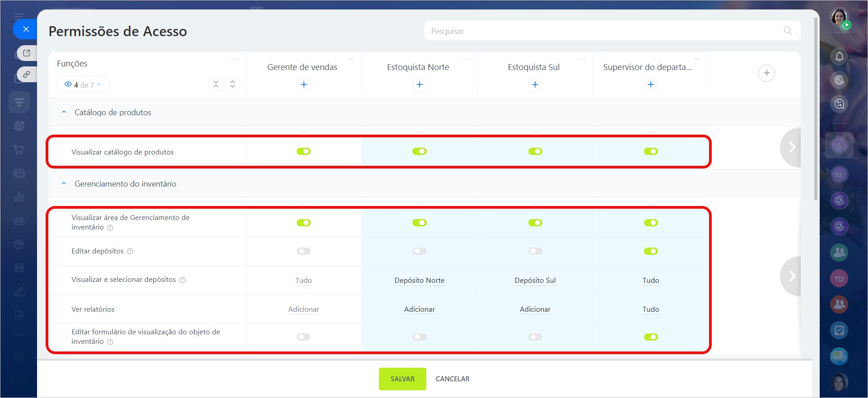This screenshot has height=398, width=868.
Task: Click the CANCELAR button
Action: [453, 379]
